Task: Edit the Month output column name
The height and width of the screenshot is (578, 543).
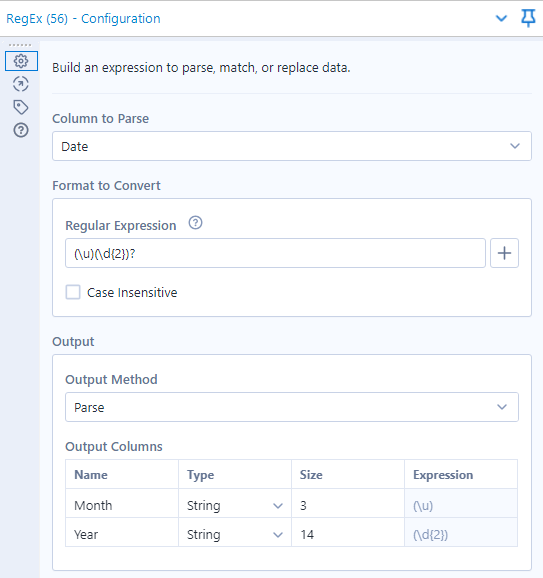Action: point(122,505)
